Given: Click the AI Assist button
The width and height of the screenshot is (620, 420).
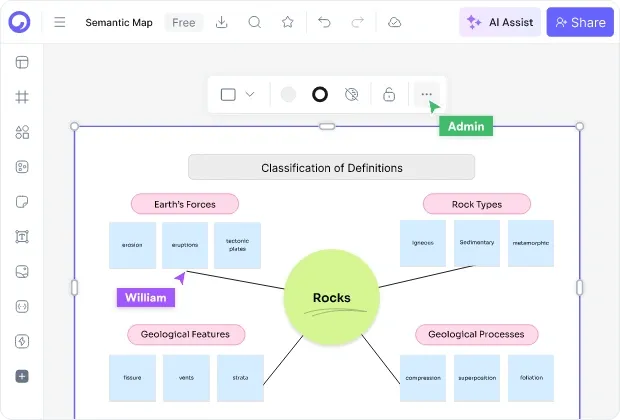Looking at the screenshot, I should click(500, 22).
